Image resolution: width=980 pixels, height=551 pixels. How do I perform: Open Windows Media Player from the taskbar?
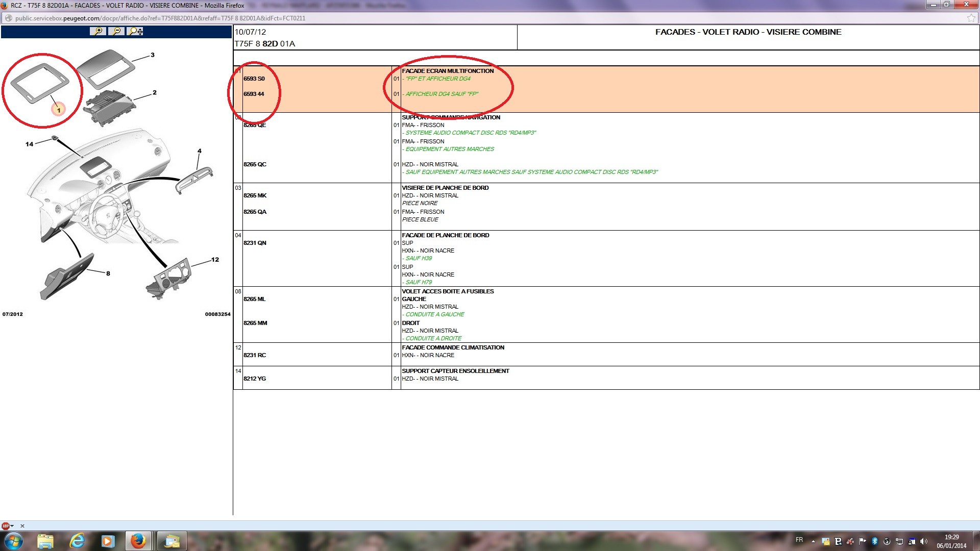pos(108,541)
